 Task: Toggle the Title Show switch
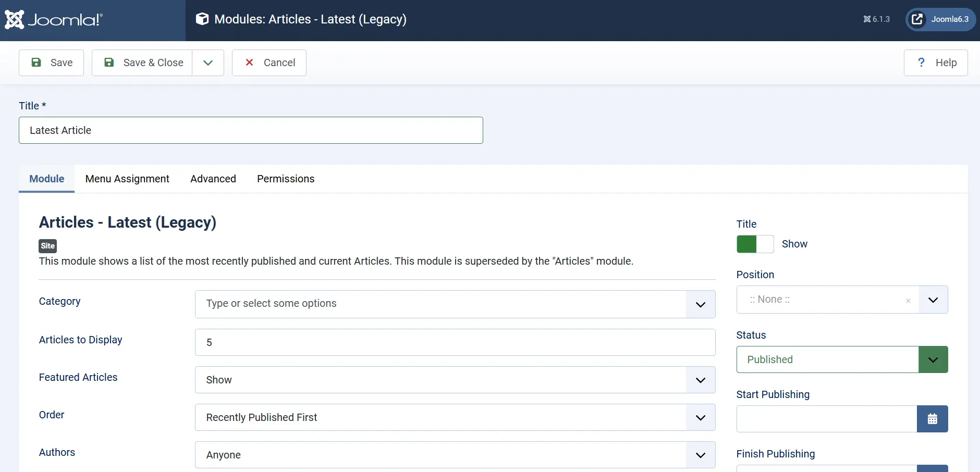pyautogui.click(x=755, y=244)
